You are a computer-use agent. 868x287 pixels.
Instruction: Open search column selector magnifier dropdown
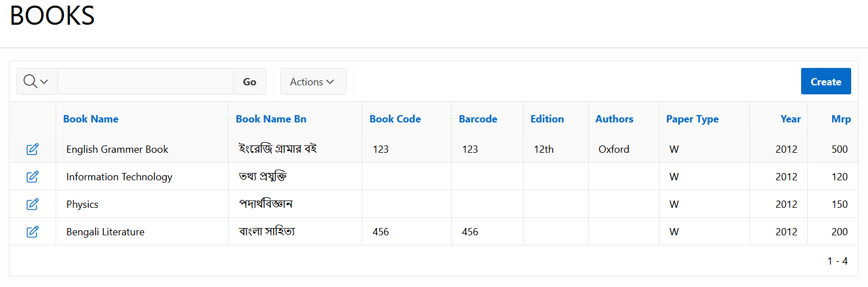pos(37,81)
